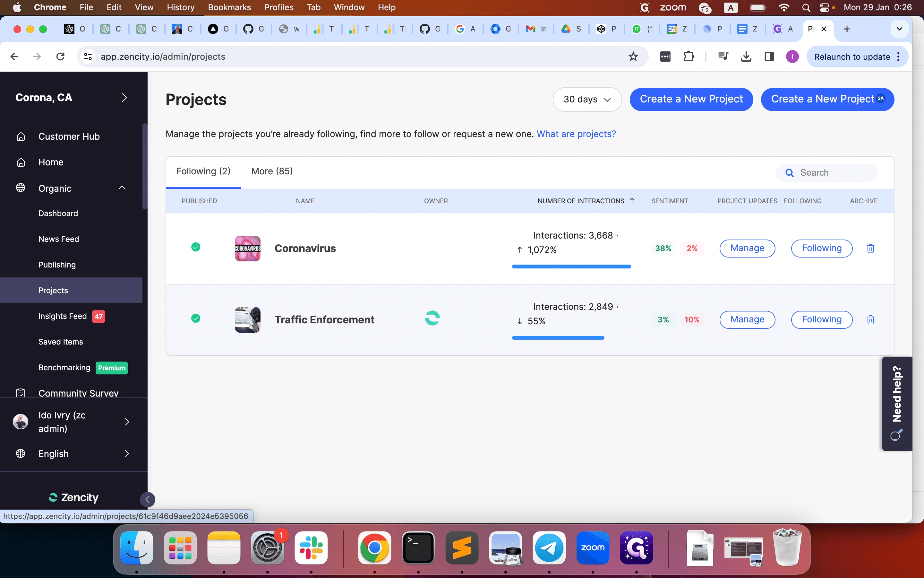This screenshot has height=578, width=924.
Task: Open Sublime Text from the Dock
Action: 462,548
